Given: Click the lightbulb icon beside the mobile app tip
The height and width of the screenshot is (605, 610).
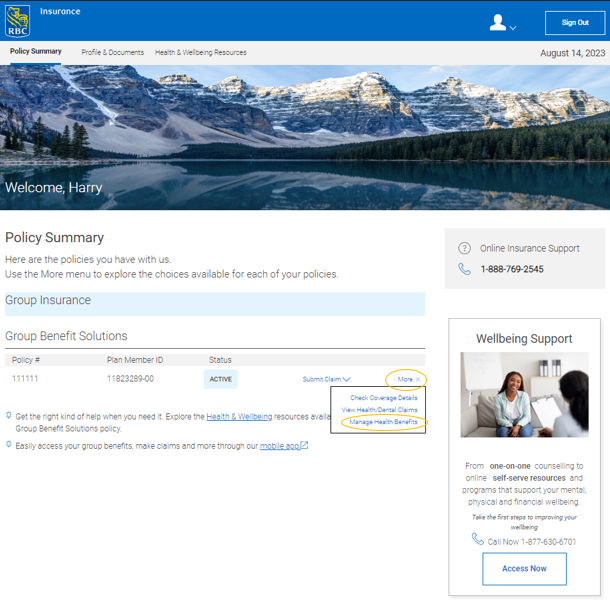Looking at the screenshot, I should 9,444.
